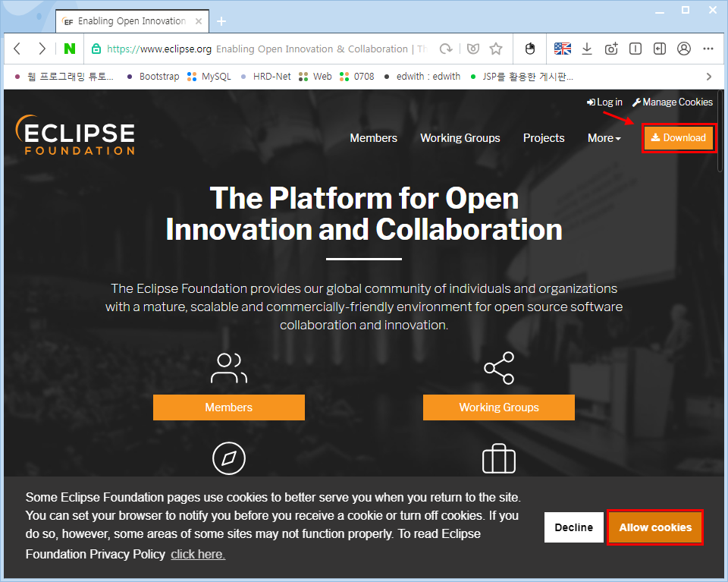Open the 웹 프로그래밍 튜토 bookmark
Viewport: 728px width, 582px height.
click(x=64, y=77)
